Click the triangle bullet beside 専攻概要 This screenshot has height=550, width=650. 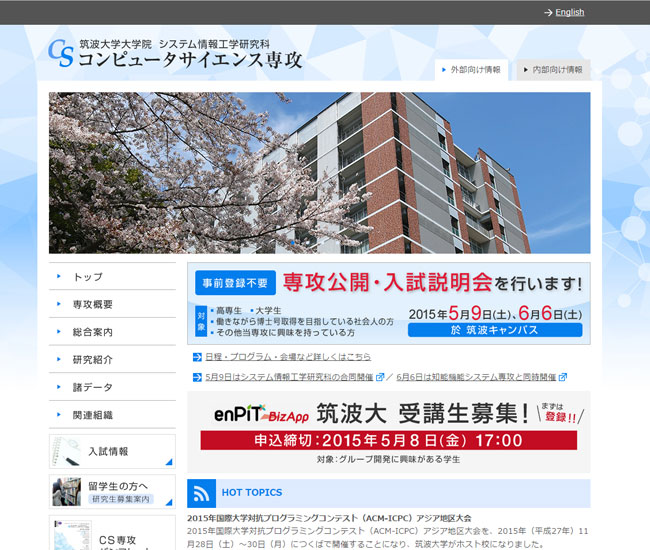[59, 304]
